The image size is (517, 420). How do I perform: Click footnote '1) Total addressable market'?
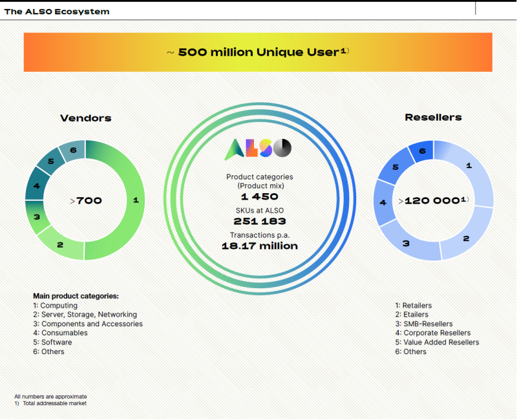pyautogui.click(x=50, y=403)
